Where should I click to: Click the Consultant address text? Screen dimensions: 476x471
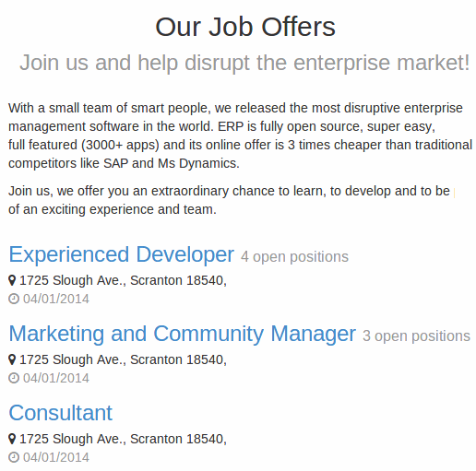(x=123, y=439)
